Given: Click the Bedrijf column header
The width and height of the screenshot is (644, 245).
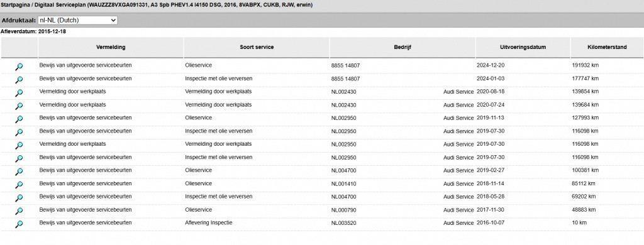Looking at the screenshot, I should tap(402, 47).
